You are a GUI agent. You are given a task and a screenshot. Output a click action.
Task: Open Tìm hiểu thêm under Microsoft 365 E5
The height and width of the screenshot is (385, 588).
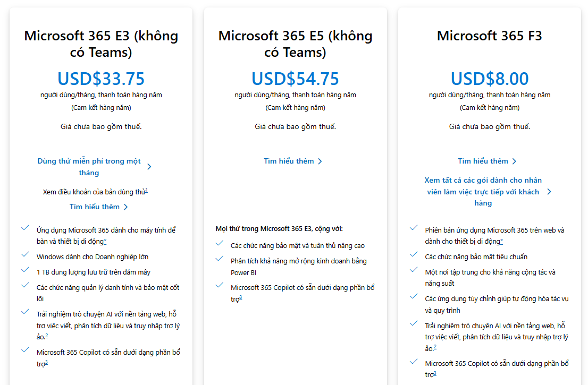[289, 161]
